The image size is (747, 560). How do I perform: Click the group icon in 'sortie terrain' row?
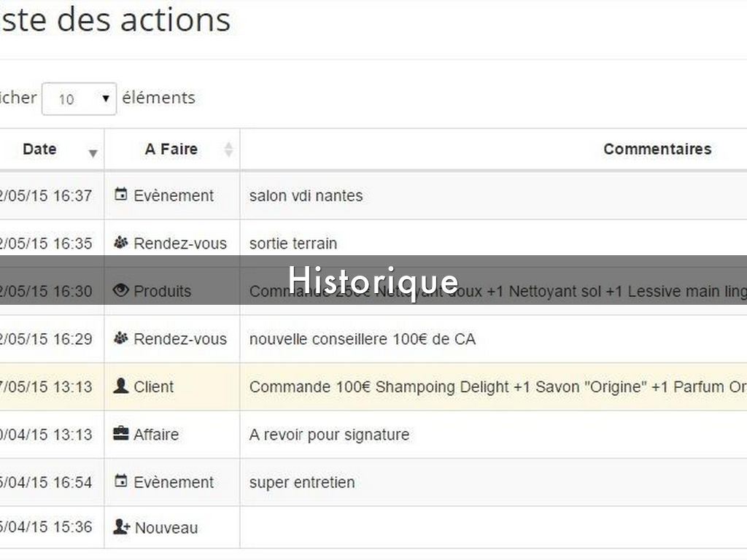coord(121,243)
